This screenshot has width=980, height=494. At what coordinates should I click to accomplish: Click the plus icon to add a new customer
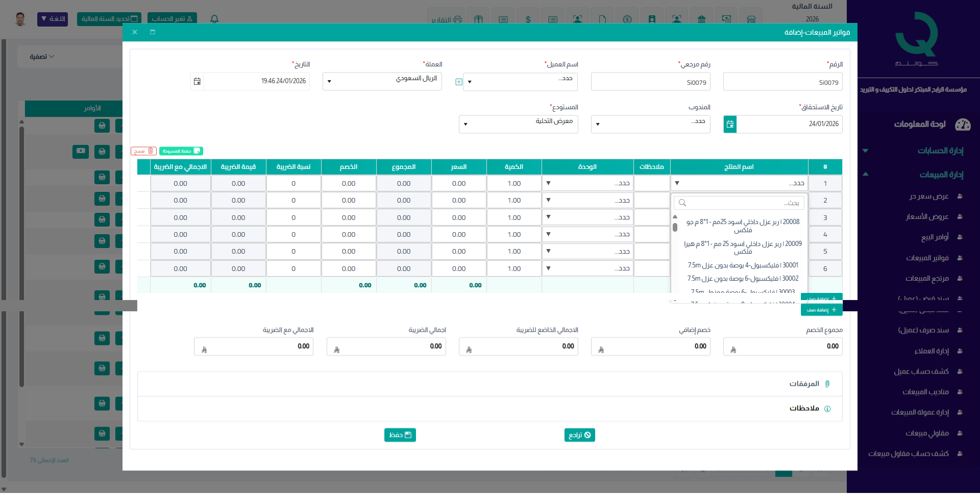(458, 82)
